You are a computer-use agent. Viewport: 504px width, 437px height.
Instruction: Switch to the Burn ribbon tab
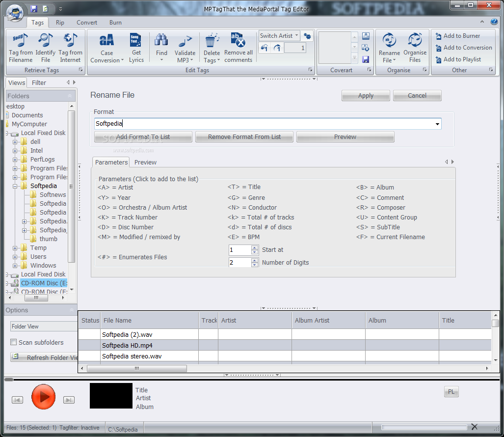coord(115,23)
